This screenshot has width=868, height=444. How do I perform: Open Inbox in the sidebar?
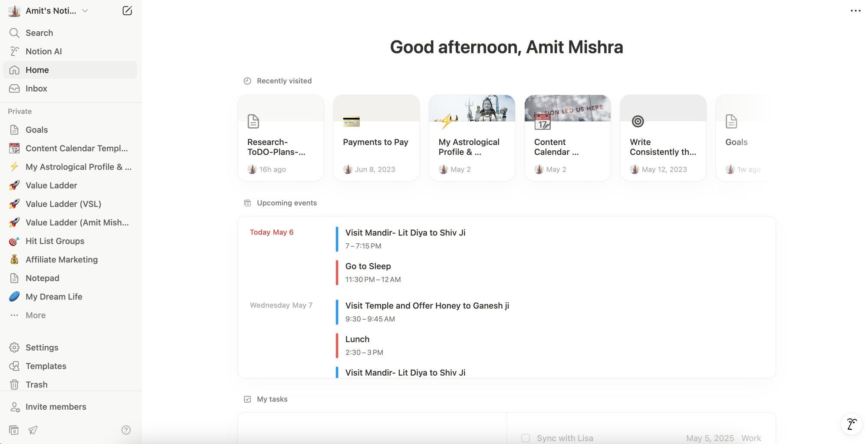(x=36, y=89)
